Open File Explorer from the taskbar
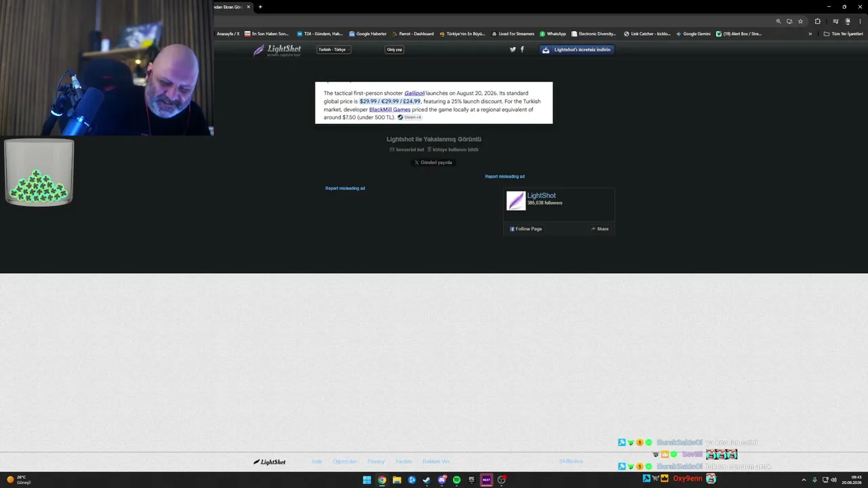Image resolution: width=868 pixels, height=488 pixels. [x=397, y=480]
